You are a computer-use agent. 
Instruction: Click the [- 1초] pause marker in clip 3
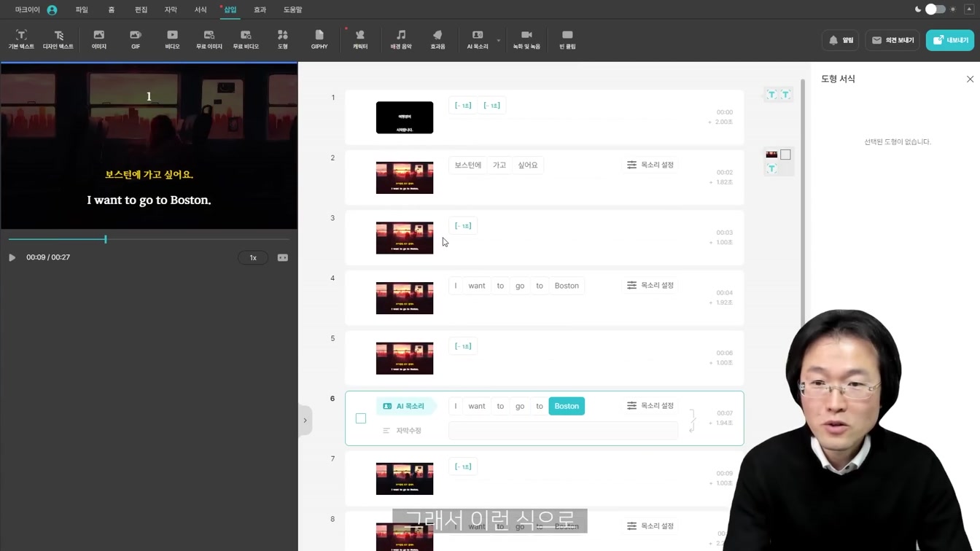463,226
